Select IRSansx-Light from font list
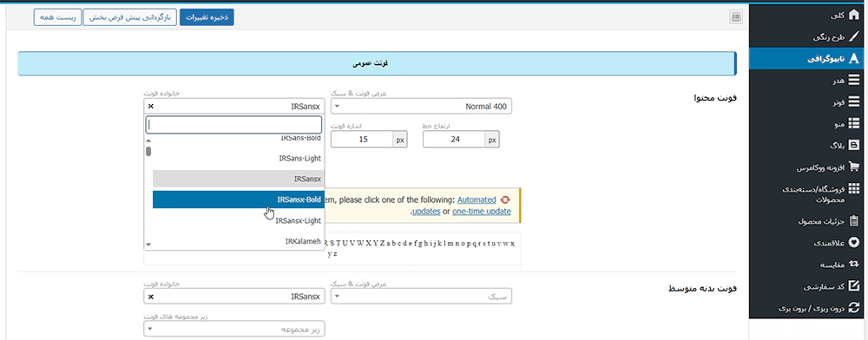Image resolution: width=868 pixels, height=340 pixels. (239, 220)
